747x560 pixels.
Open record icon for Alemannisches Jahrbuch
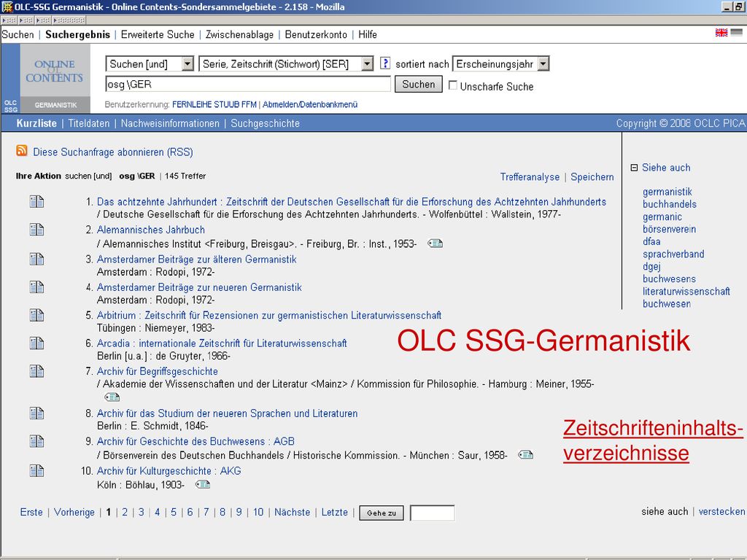(36, 230)
